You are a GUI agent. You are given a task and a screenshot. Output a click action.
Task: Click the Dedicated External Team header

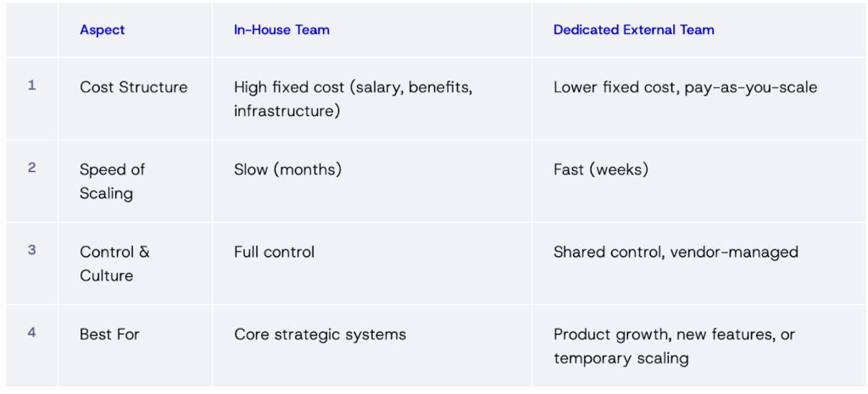point(633,30)
